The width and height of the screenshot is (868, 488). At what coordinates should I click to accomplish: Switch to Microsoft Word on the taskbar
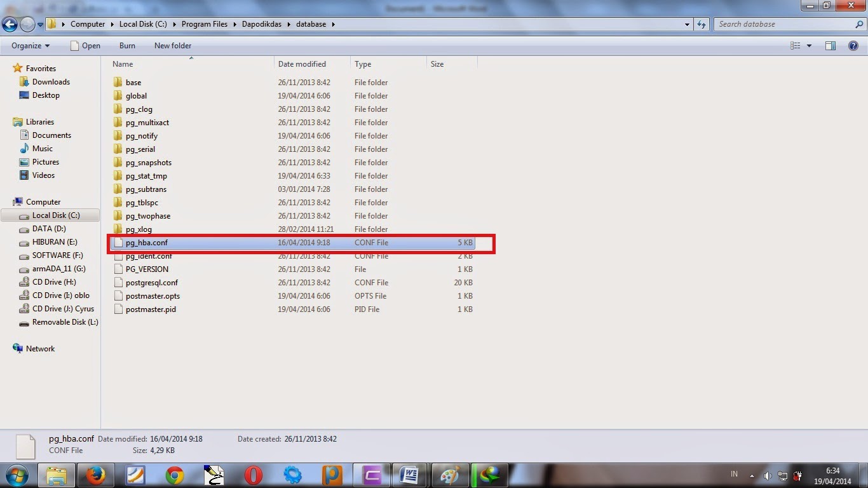[410, 475]
